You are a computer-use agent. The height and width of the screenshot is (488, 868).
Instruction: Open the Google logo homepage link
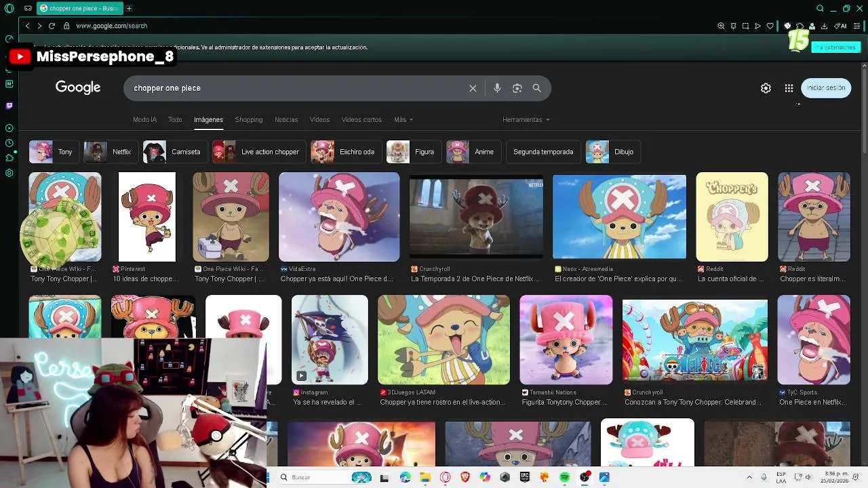click(x=78, y=87)
